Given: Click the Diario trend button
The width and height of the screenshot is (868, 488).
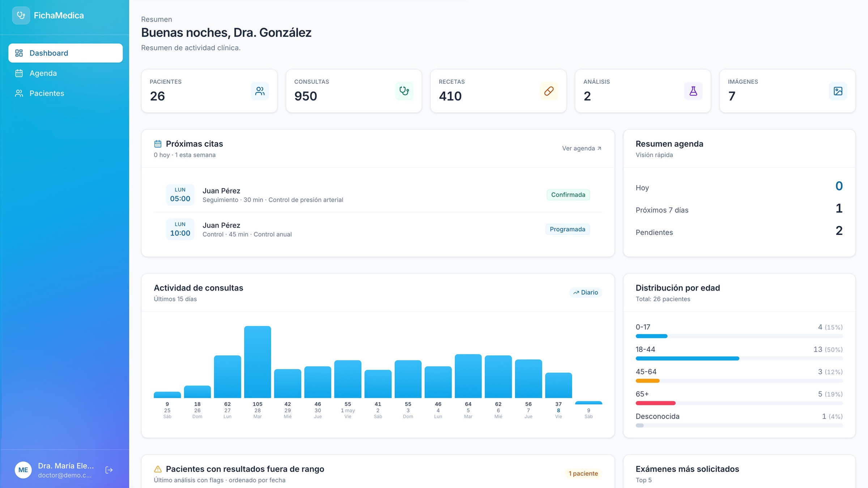Looking at the screenshot, I should coord(586,292).
